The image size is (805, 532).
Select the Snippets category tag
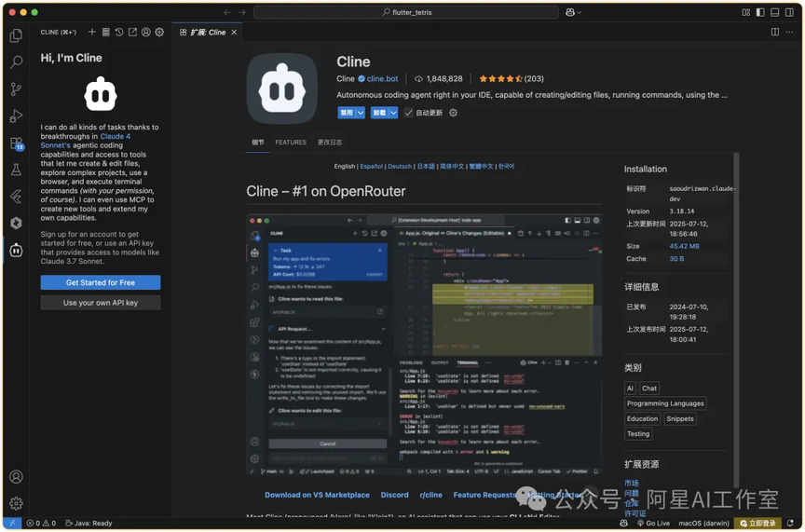tap(680, 418)
